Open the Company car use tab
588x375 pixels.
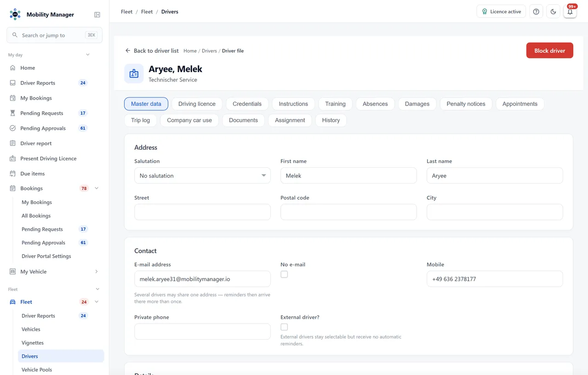pos(189,120)
